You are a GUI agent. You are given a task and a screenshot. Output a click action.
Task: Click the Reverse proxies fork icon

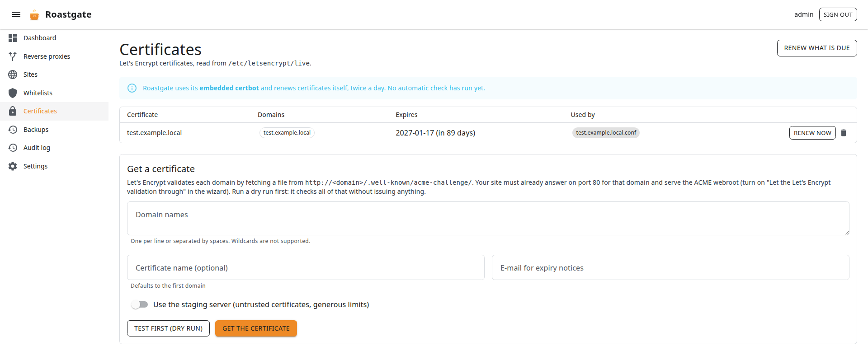[x=13, y=56]
